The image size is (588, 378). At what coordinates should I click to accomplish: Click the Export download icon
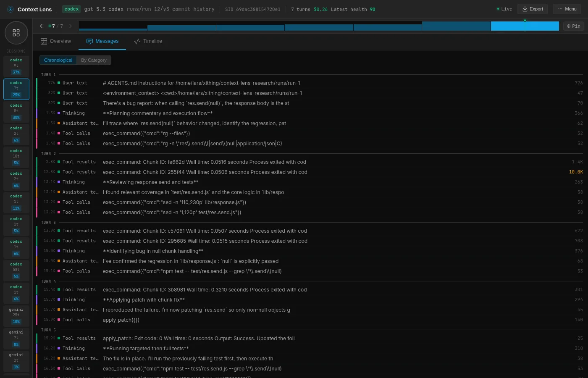pyautogui.click(x=525, y=9)
